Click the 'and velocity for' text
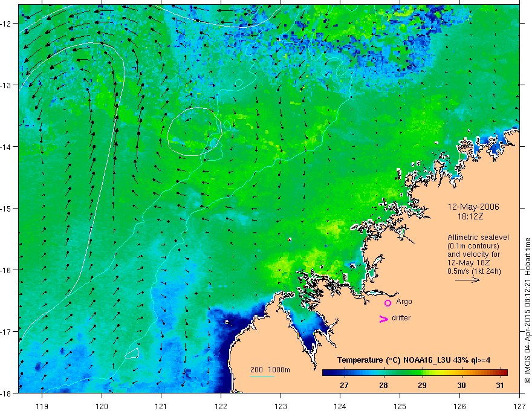 pos(473,254)
